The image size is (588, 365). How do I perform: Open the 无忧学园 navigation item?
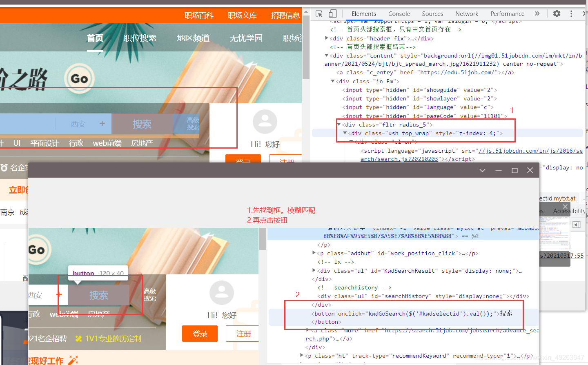click(x=246, y=38)
